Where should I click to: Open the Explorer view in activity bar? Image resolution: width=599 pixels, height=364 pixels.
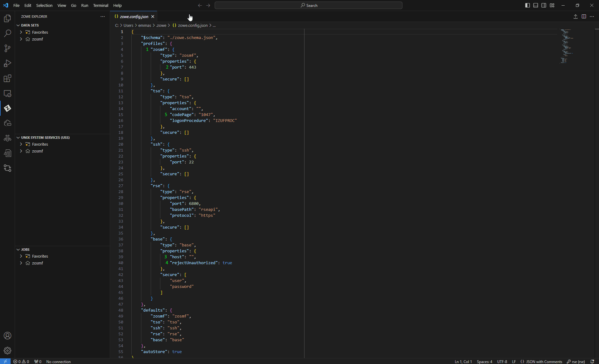(7, 18)
